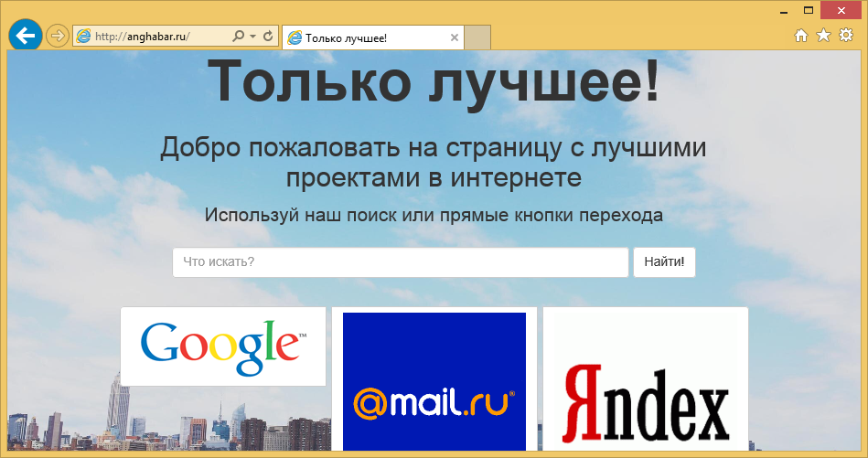Click the Home icon in toolbar
This screenshot has width=868, height=458.
(801, 36)
